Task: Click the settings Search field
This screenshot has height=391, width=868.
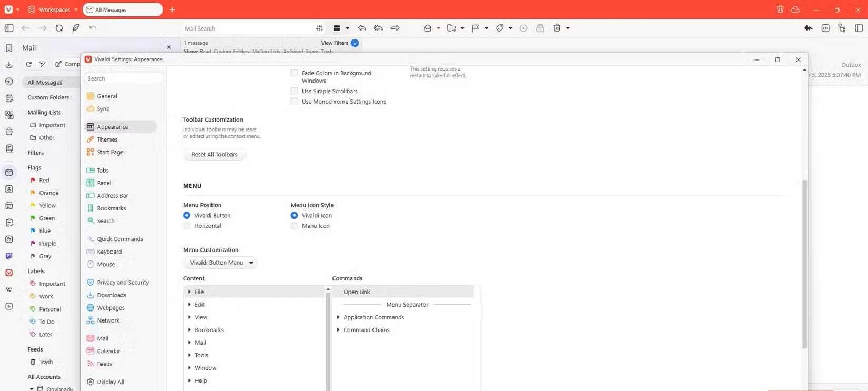Action: tap(124, 78)
